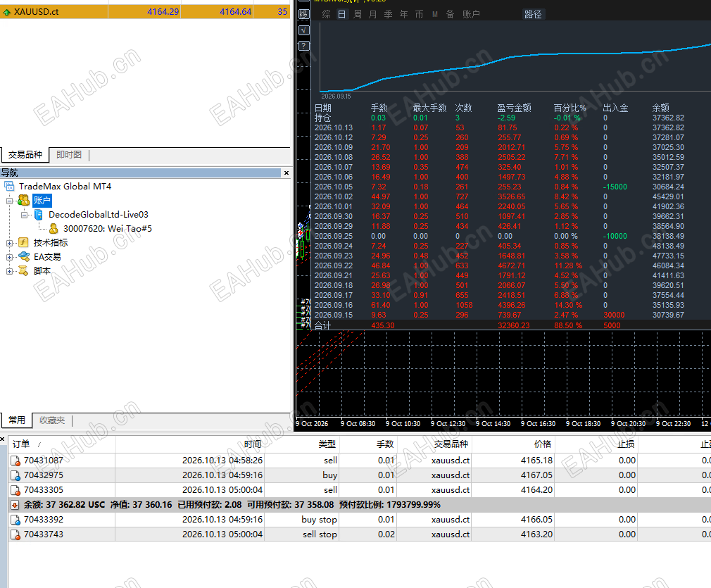The height and width of the screenshot is (588, 711).
Task: Click the 技术指标 indicators icon
Action: [23, 243]
